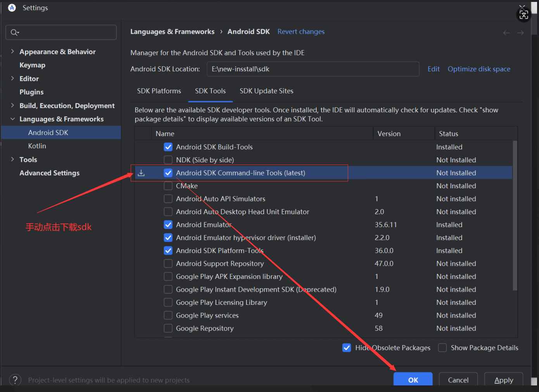The height and width of the screenshot is (392, 539).
Task: Click download icon beside Command-line Tools row
Action: pos(141,173)
